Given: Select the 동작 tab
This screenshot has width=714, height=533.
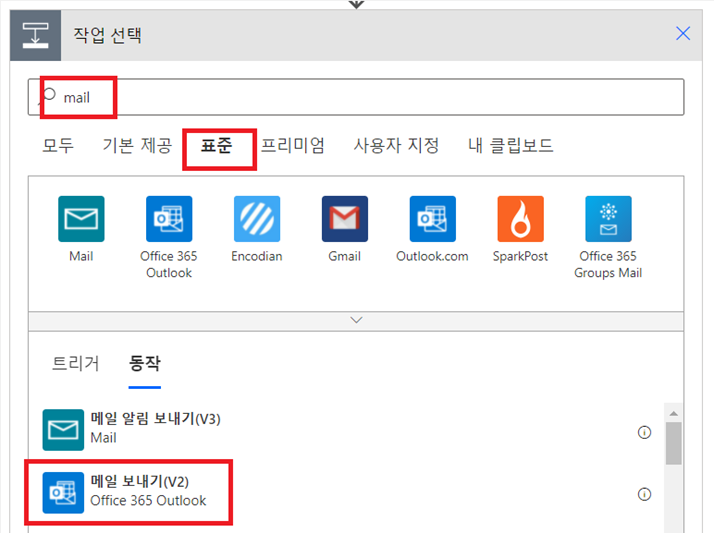Looking at the screenshot, I should point(145,364).
